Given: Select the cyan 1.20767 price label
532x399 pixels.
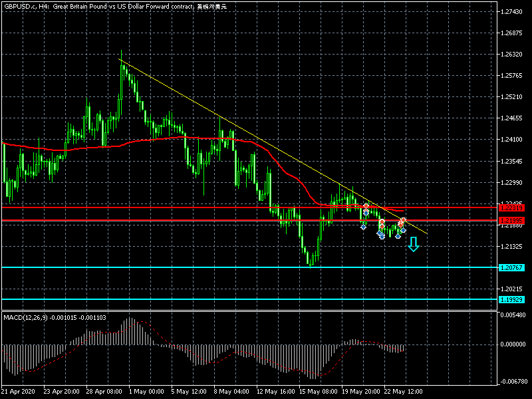Looking at the screenshot, I should click(x=511, y=267).
